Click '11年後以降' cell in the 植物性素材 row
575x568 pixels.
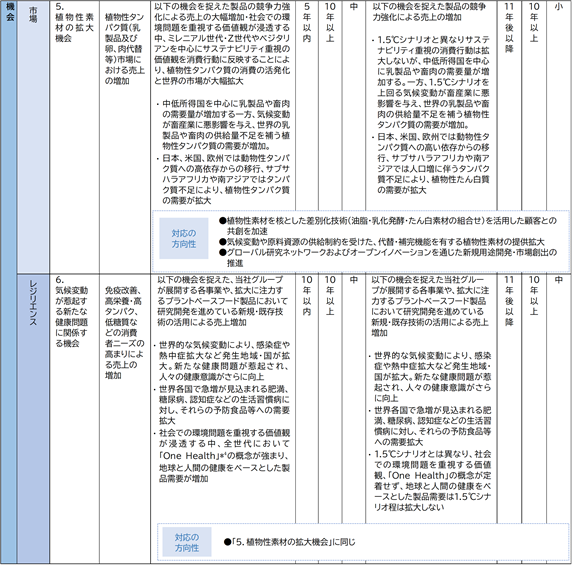pos(509,28)
